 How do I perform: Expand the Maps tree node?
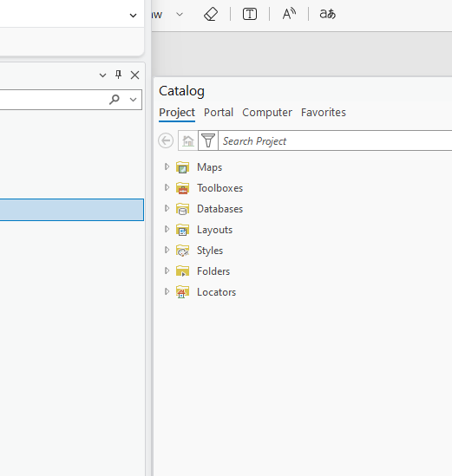click(x=167, y=166)
